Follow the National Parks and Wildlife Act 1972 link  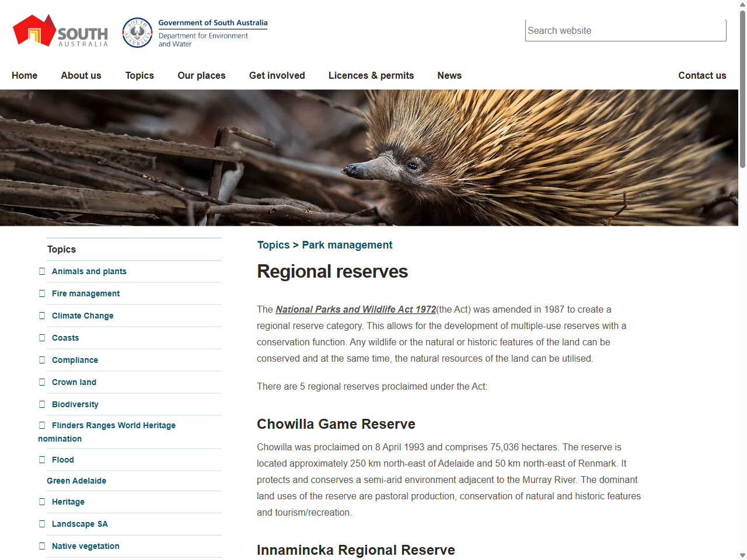pyautogui.click(x=355, y=309)
